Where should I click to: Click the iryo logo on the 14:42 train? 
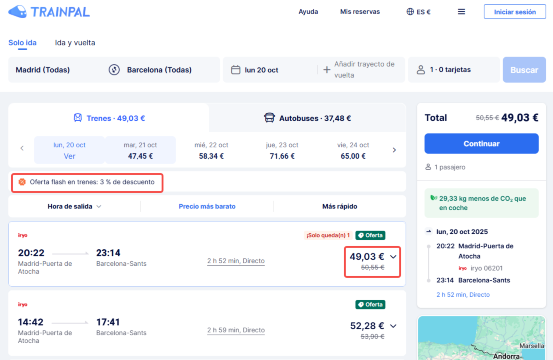[23, 304]
